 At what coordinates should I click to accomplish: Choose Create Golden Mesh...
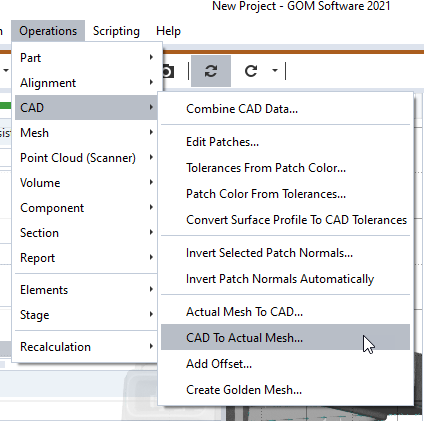pyautogui.click(x=285, y=390)
